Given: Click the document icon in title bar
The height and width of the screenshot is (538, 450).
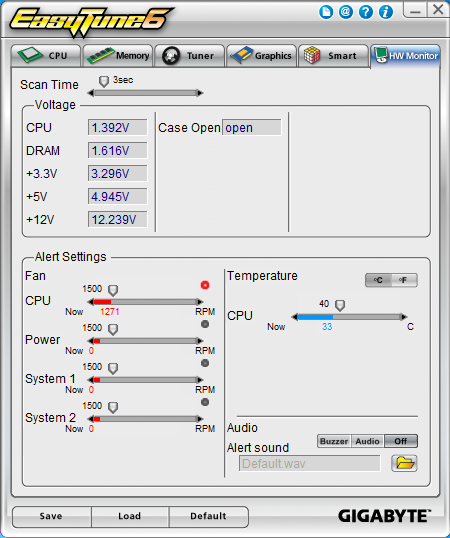Looking at the screenshot, I should (x=326, y=12).
